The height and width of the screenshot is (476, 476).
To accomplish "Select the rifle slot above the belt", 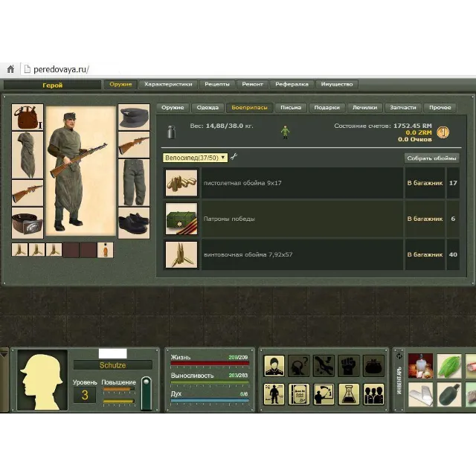I will point(28,193).
